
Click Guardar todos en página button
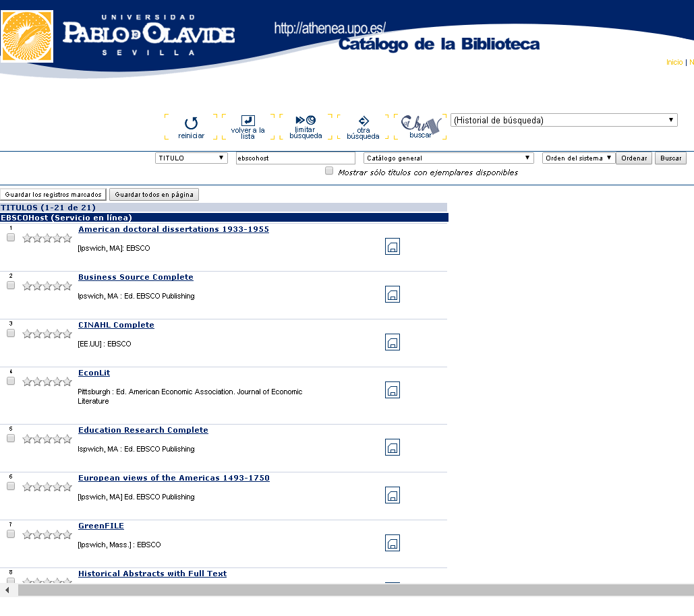tap(154, 195)
